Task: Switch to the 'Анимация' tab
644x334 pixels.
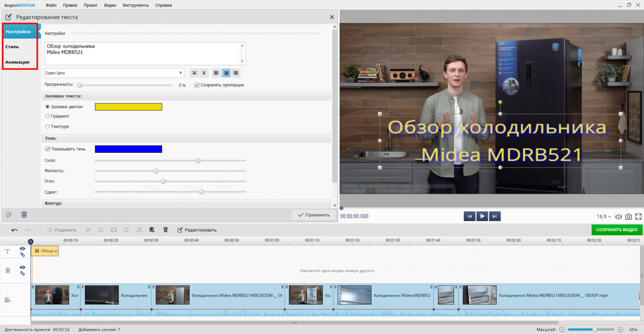Action: click(x=17, y=62)
